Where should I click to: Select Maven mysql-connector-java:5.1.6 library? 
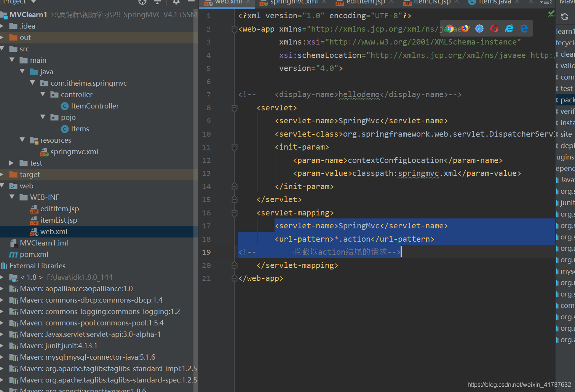(x=88, y=357)
